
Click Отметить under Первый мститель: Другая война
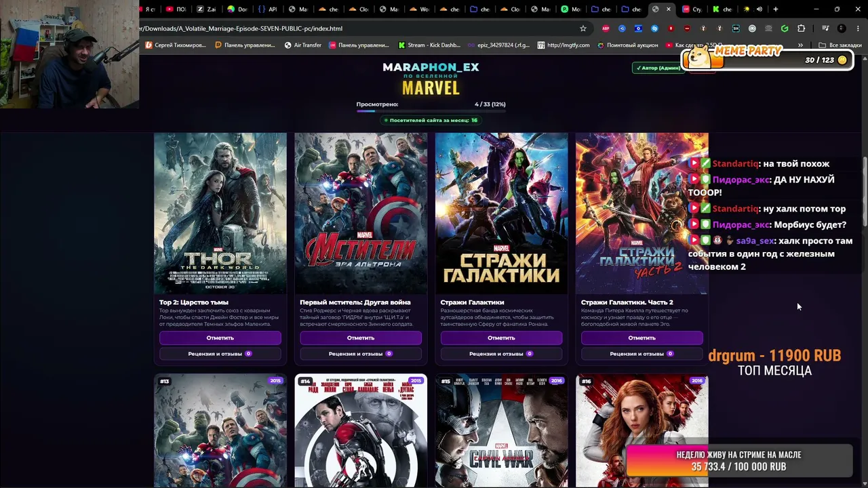[361, 338]
